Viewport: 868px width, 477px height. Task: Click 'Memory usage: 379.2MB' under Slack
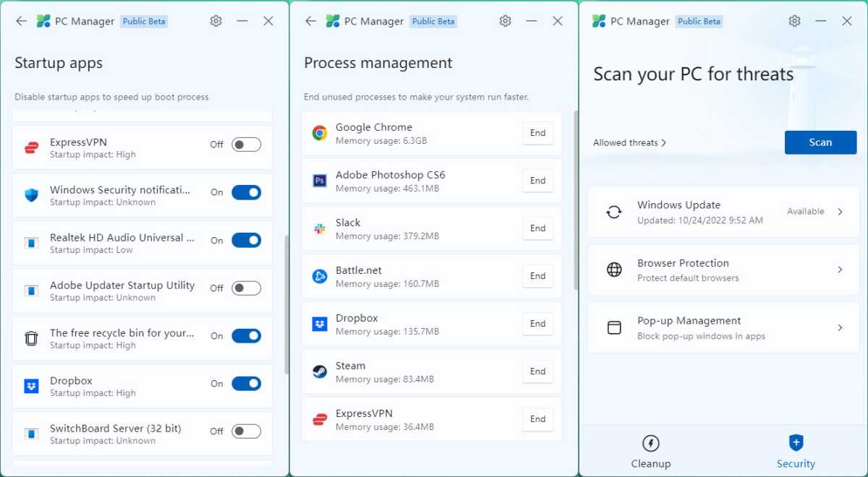pyautogui.click(x=387, y=236)
